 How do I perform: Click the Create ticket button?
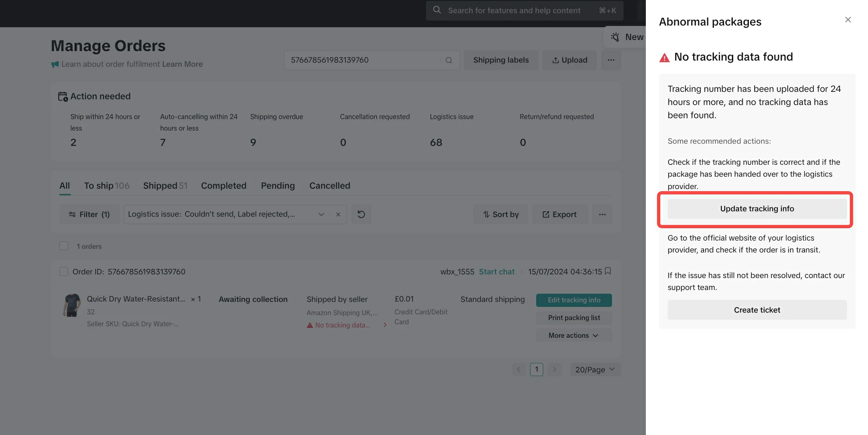tap(757, 310)
